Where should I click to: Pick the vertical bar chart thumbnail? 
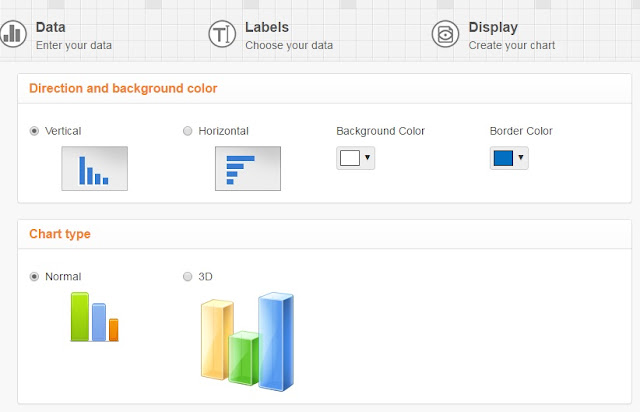94,168
